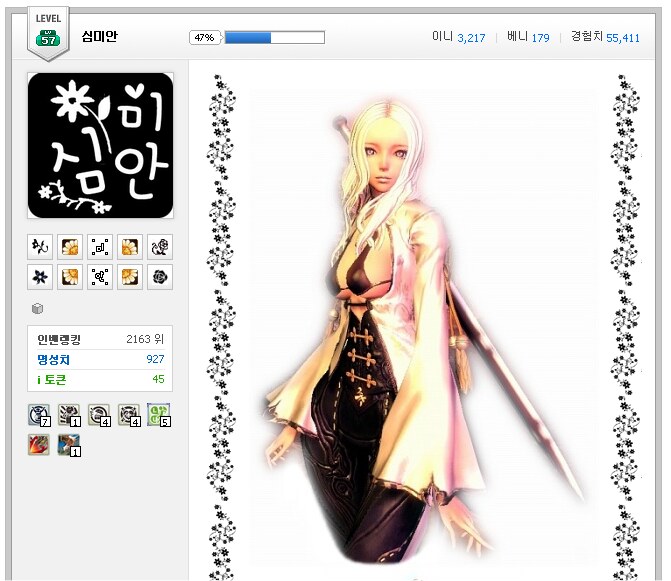The width and height of the screenshot is (671, 581).
Task: Select the red flame skill badge
Action: click(x=40, y=444)
